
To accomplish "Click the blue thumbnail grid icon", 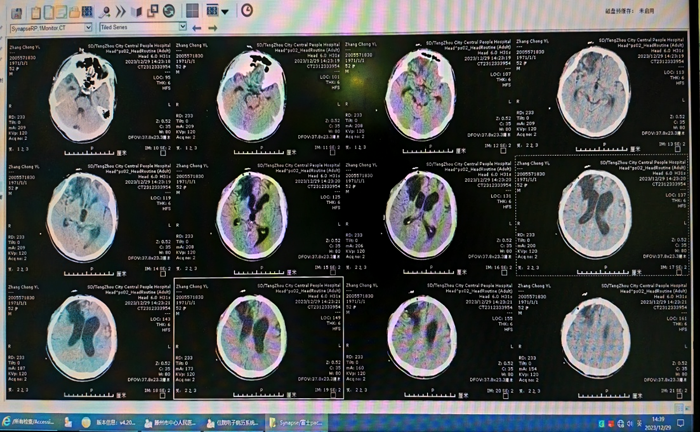I will pos(87,11).
